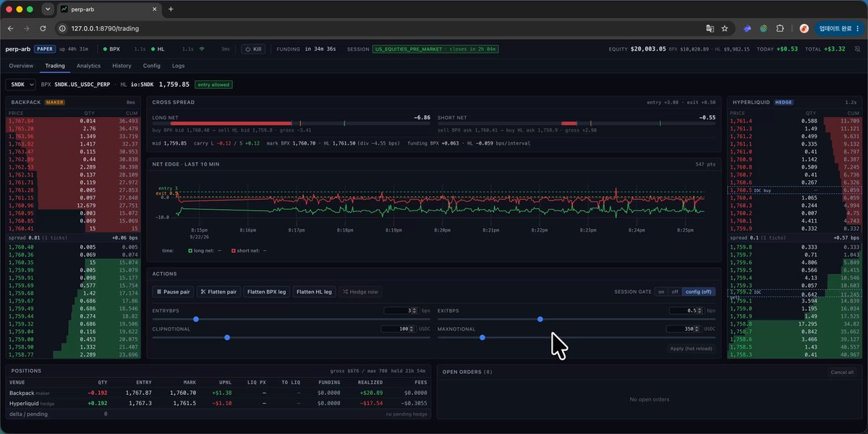Expand the browser tab search chevron
868x434 pixels.
coord(48,9)
